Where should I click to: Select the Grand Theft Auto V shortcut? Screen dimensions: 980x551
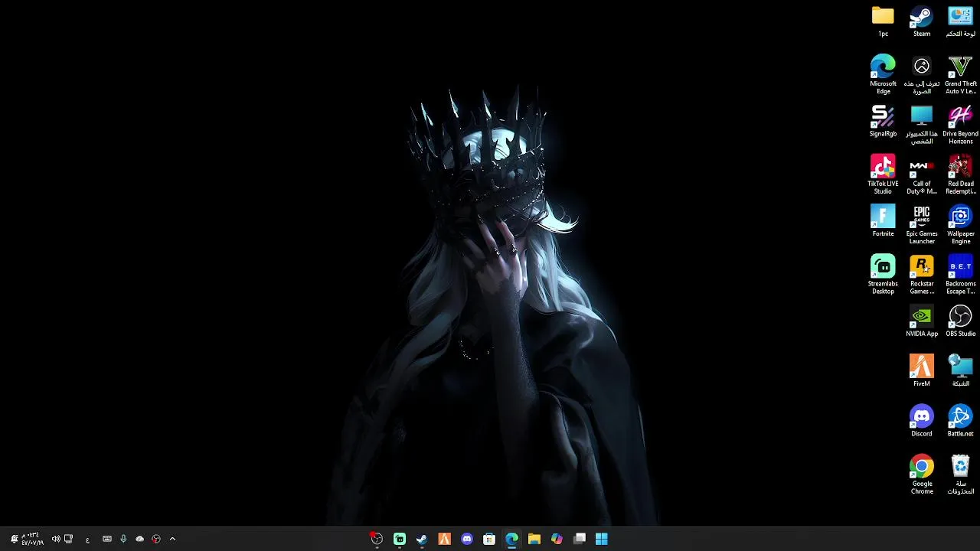pos(960,74)
